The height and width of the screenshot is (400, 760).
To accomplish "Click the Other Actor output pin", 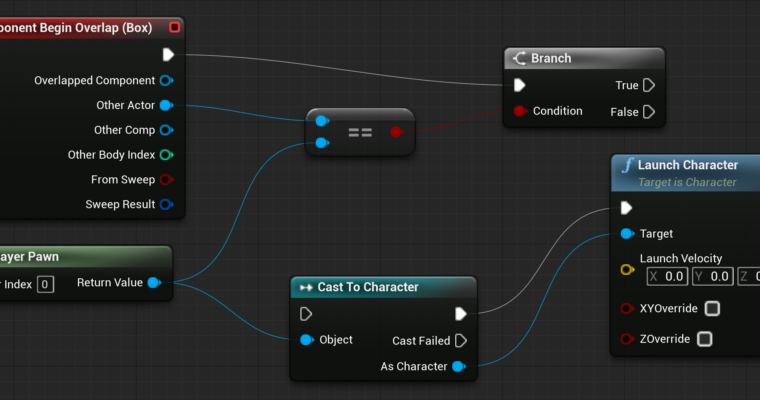I will point(167,105).
